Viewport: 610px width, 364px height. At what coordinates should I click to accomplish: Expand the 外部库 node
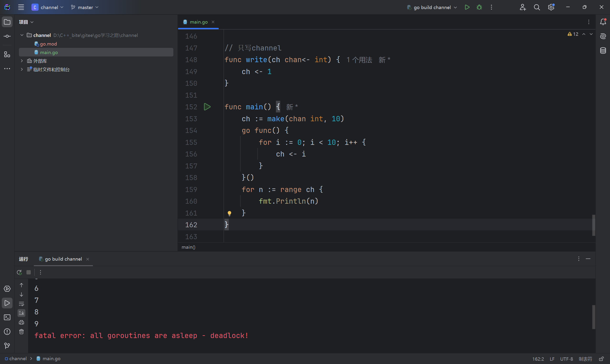click(x=22, y=61)
